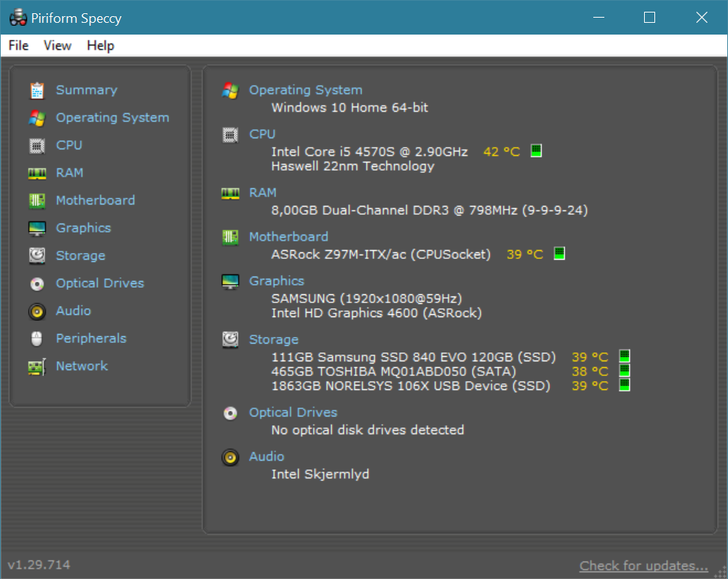Viewport: 728px width, 579px height.
Task: Click the Operating System flag icon in sidebar
Action: (37, 118)
